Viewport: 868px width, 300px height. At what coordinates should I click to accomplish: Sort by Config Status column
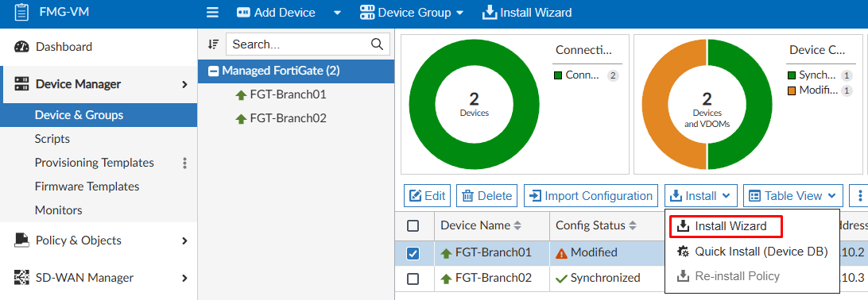[596, 225]
